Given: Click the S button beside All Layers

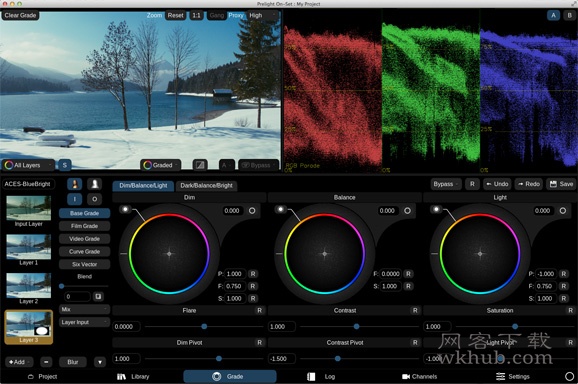Looking at the screenshot, I should 65,165.
